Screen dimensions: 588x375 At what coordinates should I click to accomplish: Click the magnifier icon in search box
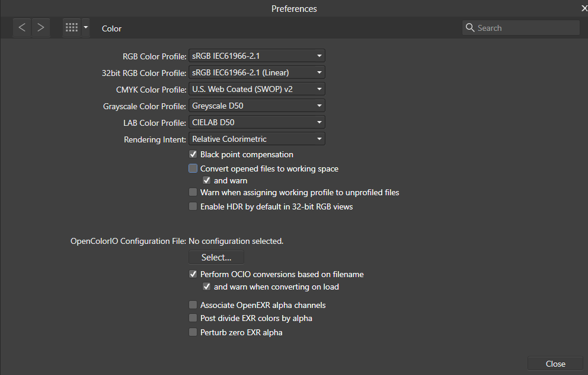(x=470, y=28)
